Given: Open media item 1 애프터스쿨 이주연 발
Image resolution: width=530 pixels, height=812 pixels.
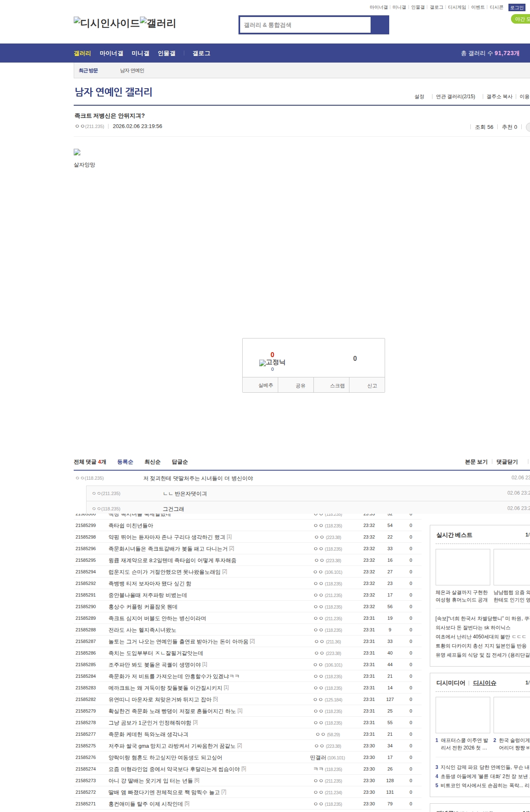Looking at the screenshot, I should (462, 744).
